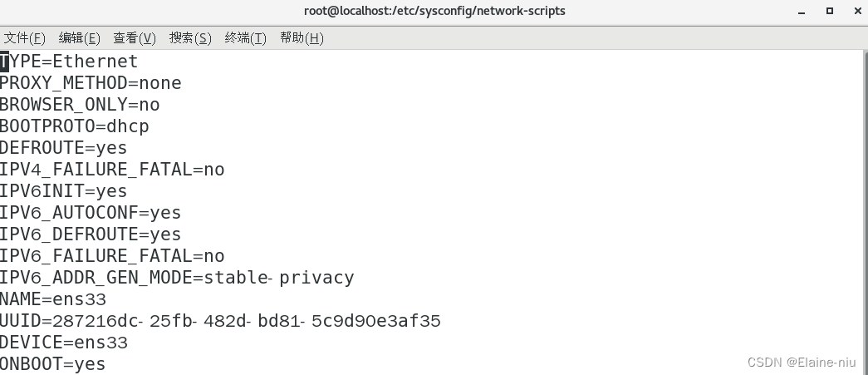Open the 文件(F) menu
Viewport: 868px width, 375px height.
pyautogui.click(x=25, y=38)
